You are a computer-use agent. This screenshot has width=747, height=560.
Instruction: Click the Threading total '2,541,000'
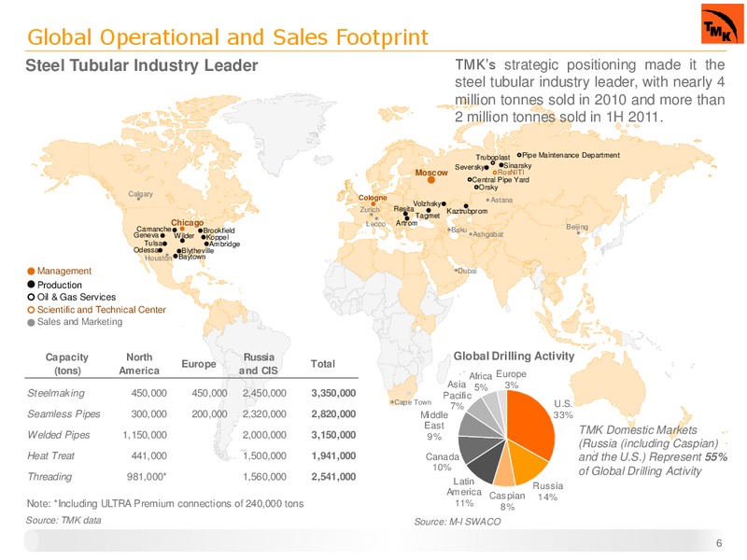coord(333,477)
